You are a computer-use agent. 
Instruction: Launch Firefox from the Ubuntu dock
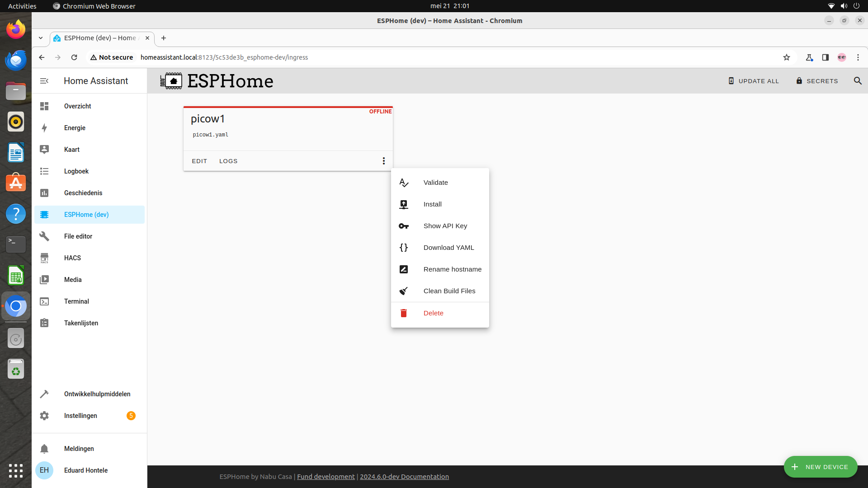pyautogui.click(x=16, y=29)
